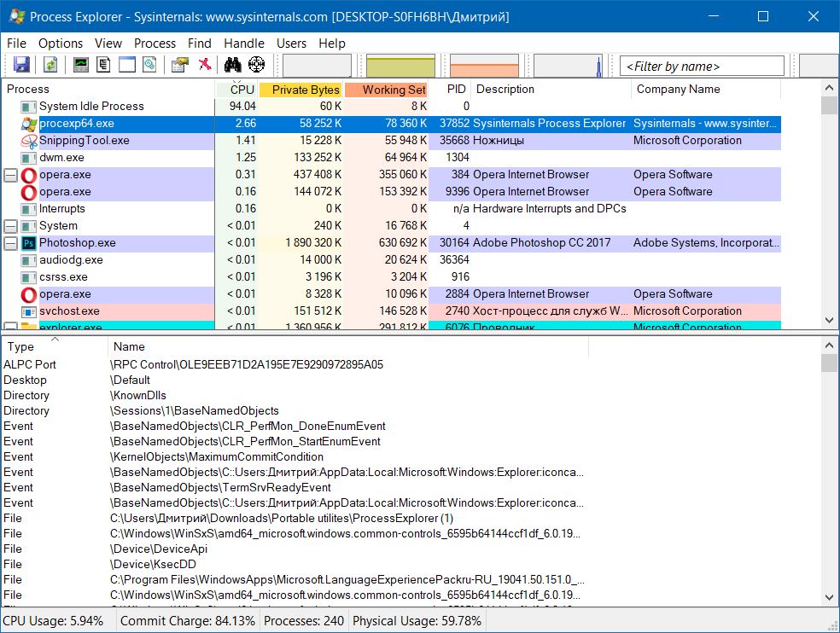This screenshot has width=840, height=633.
Task: Click Processes: 240 in status bar
Action: click(304, 621)
